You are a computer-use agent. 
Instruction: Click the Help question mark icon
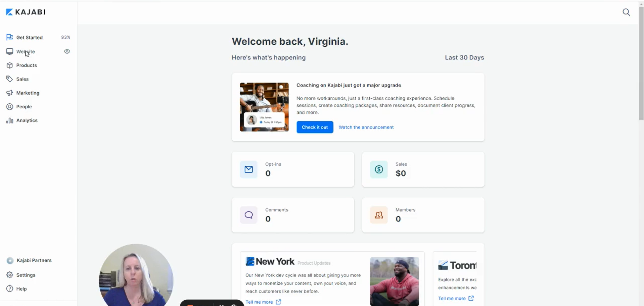[9, 289]
